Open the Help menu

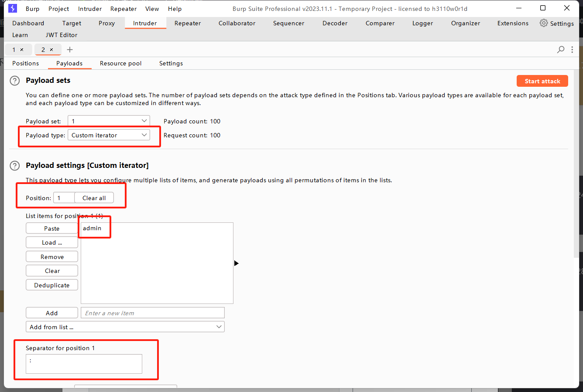coord(175,9)
